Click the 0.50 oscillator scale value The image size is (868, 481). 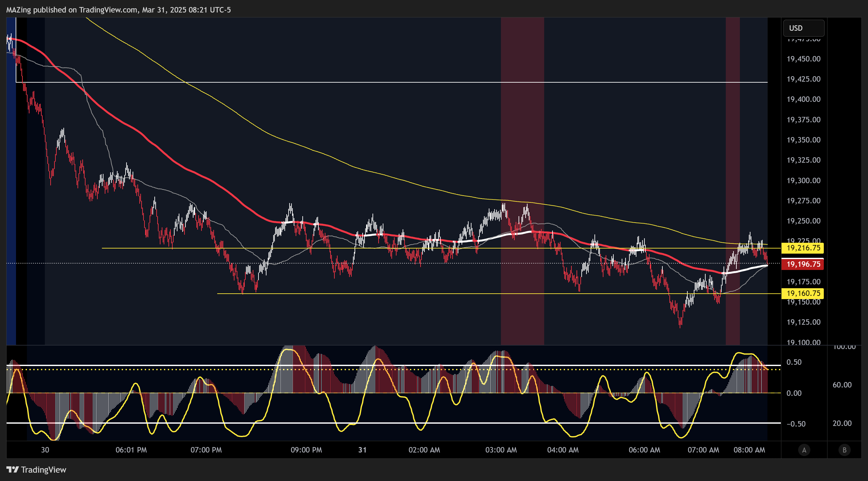(x=794, y=362)
